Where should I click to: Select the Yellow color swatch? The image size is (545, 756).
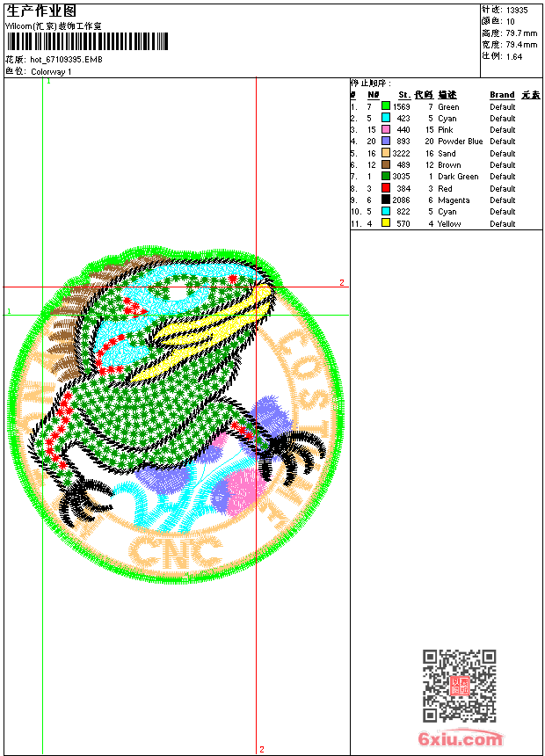tap(386, 222)
